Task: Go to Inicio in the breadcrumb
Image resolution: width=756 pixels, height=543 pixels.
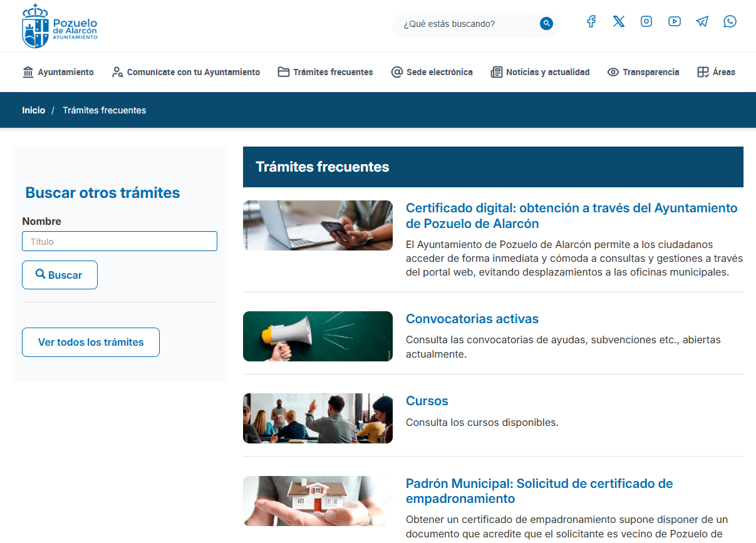Action: [34, 110]
